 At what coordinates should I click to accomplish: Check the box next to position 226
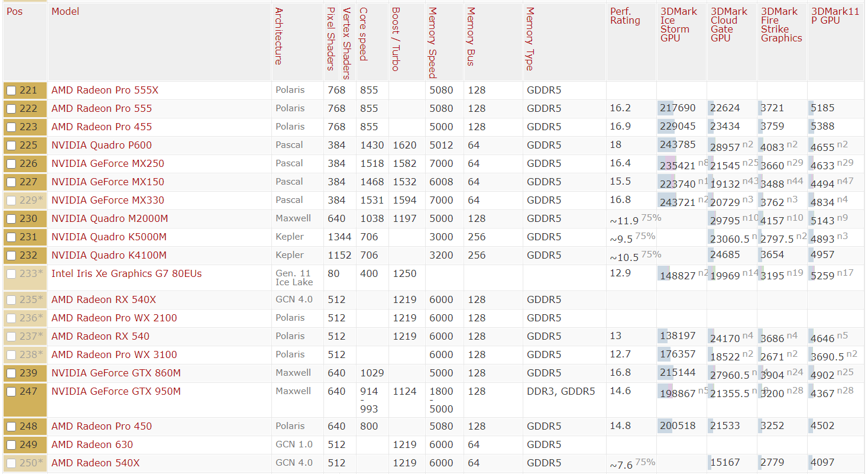tap(11, 164)
